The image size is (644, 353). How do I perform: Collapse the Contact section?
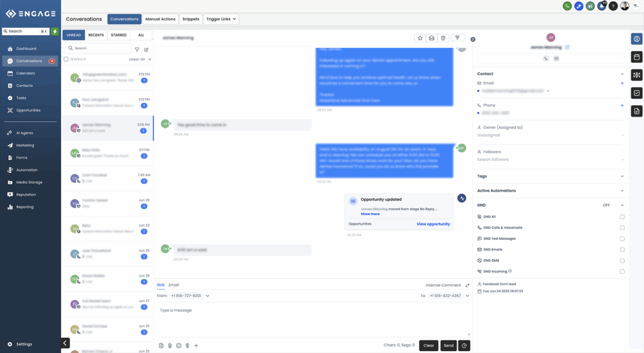pos(622,74)
